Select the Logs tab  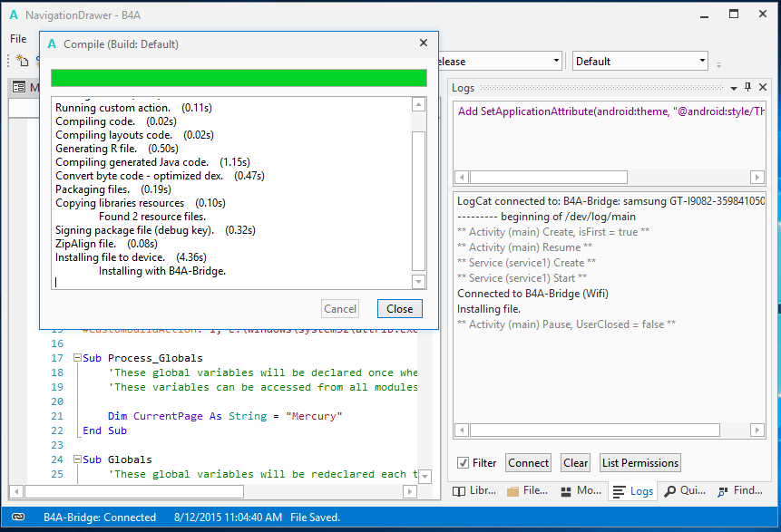pos(632,490)
